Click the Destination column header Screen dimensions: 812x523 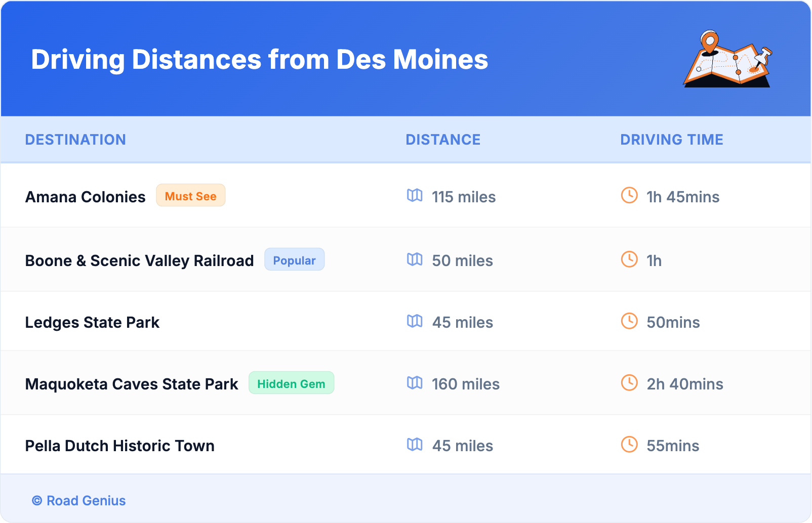(x=75, y=140)
